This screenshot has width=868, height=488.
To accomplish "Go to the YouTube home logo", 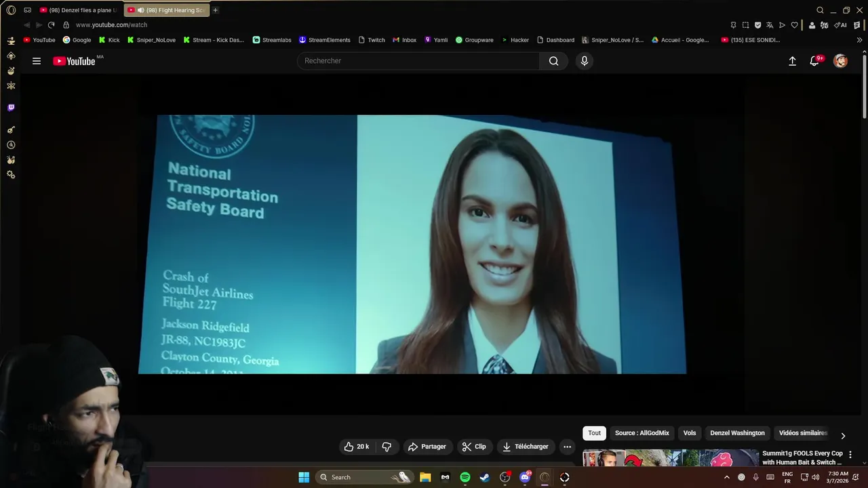I will click(74, 61).
